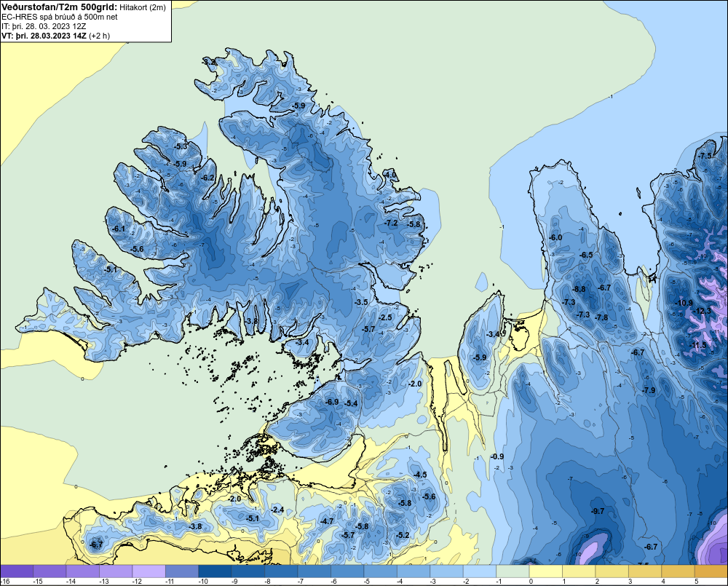Click the -10 tick label on the legend

202,582
